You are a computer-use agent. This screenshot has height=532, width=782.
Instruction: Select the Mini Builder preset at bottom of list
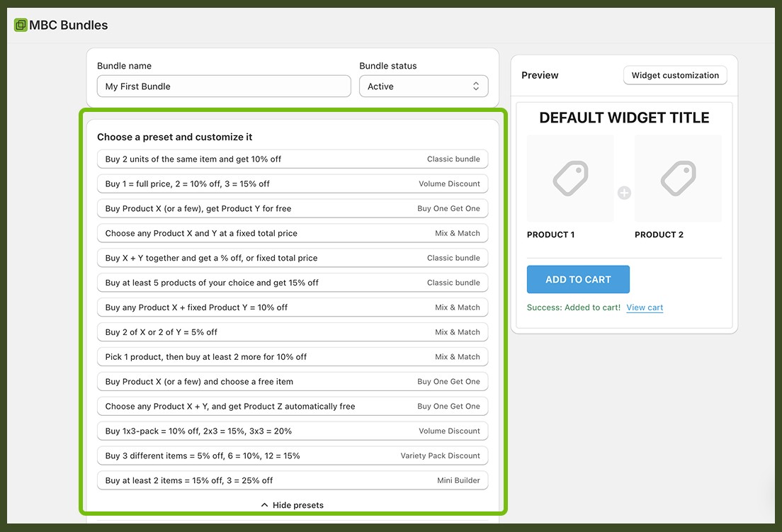coord(293,480)
